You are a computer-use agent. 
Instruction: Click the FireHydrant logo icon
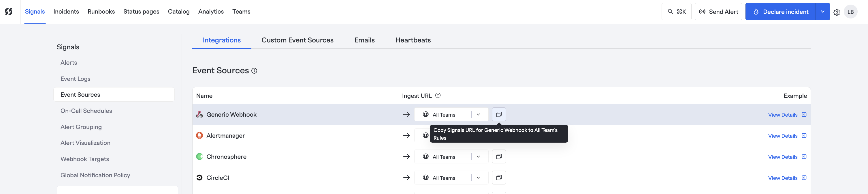coord(9,12)
